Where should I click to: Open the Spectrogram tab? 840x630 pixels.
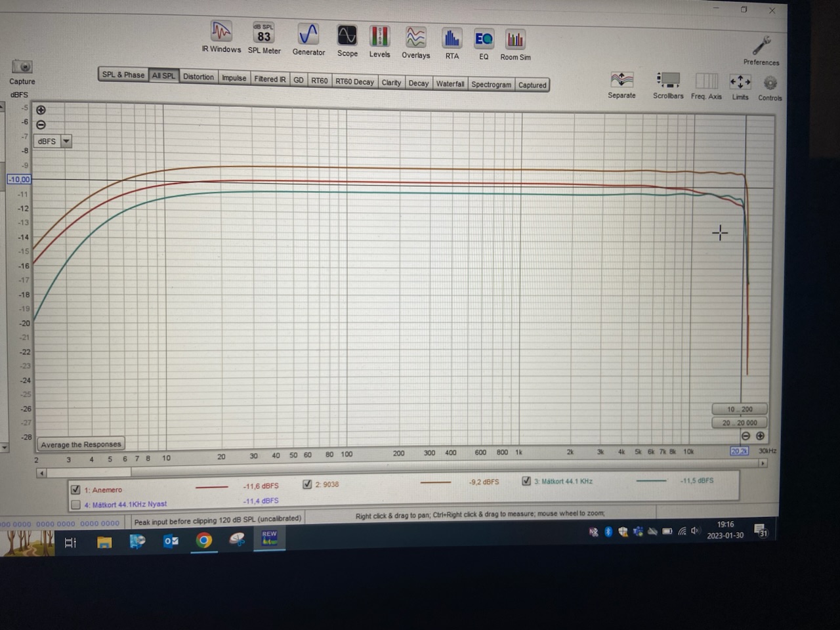point(491,84)
